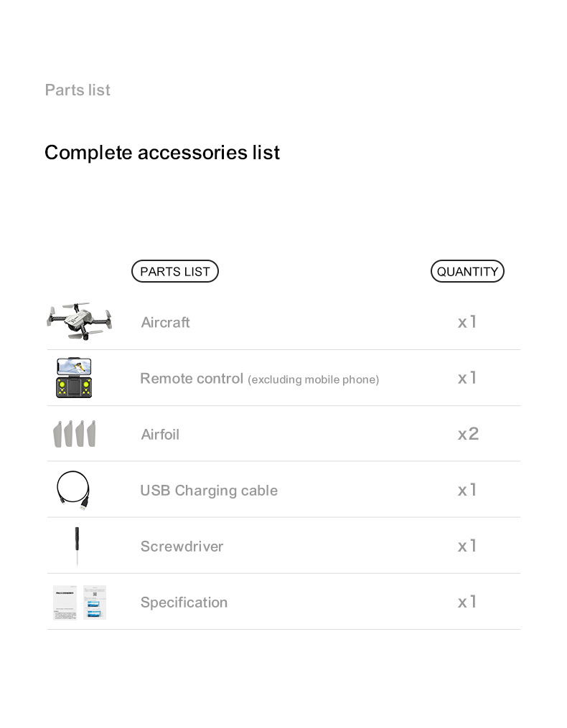567x728 pixels.
Task: Click the excluding mobile phone note
Action: click(313, 379)
